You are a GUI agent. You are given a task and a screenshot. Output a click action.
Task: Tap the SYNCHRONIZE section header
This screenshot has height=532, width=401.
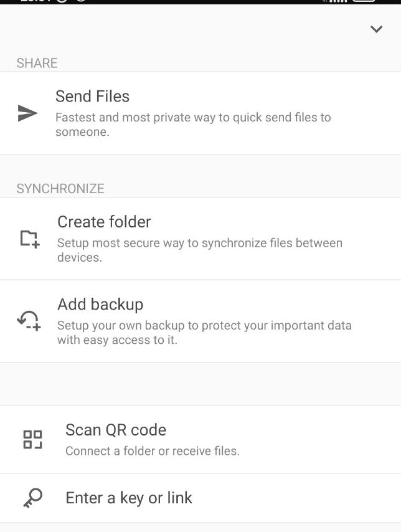point(60,189)
